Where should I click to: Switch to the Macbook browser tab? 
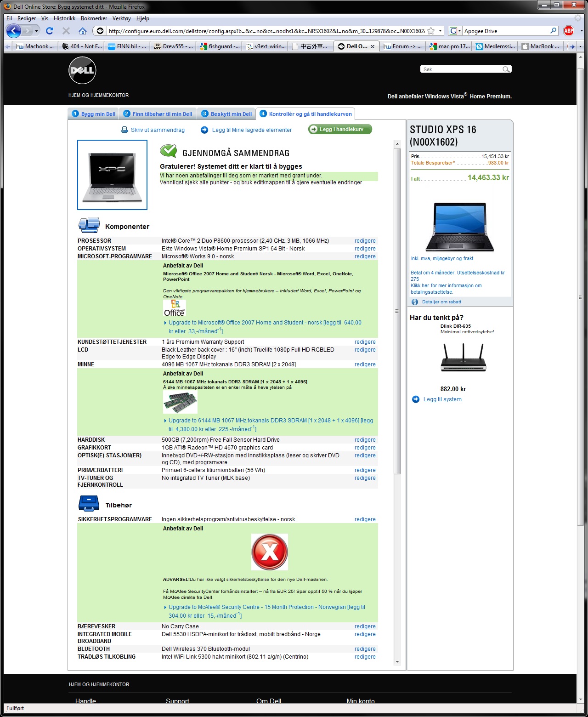pyautogui.click(x=35, y=46)
